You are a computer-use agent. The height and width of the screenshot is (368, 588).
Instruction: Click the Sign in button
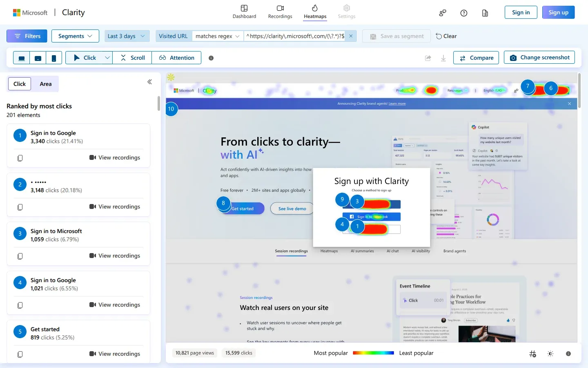[521, 12]
